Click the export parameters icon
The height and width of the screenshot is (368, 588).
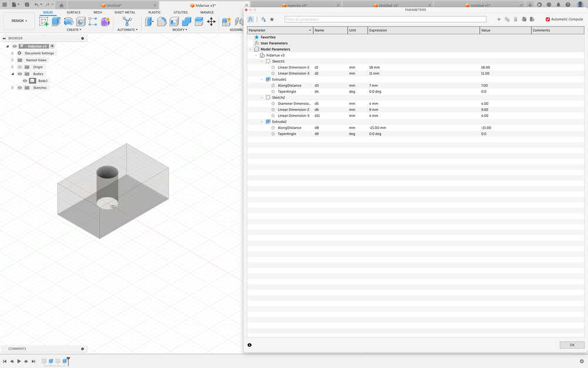[x=532, y=19]
